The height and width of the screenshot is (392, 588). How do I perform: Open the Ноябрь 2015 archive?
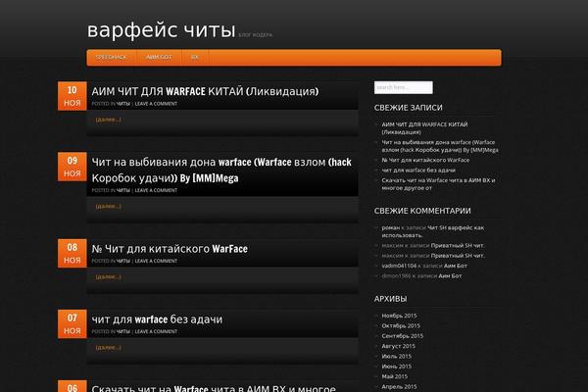tap(399, 316)
